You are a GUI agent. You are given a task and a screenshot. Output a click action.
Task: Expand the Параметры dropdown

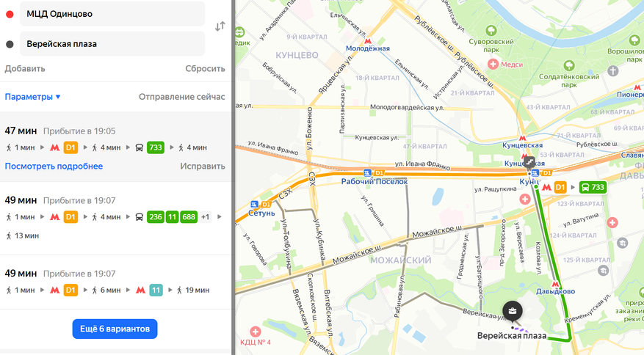(33, 97)
